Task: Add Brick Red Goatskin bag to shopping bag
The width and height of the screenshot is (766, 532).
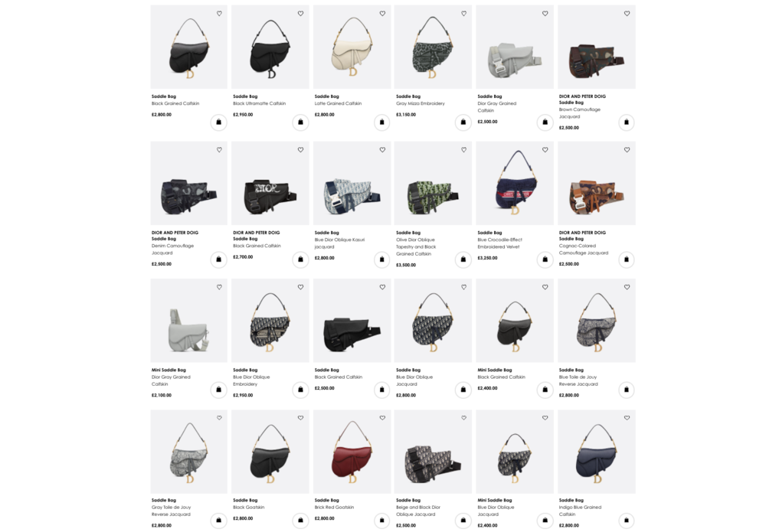Action: click(x=382, y=521)
